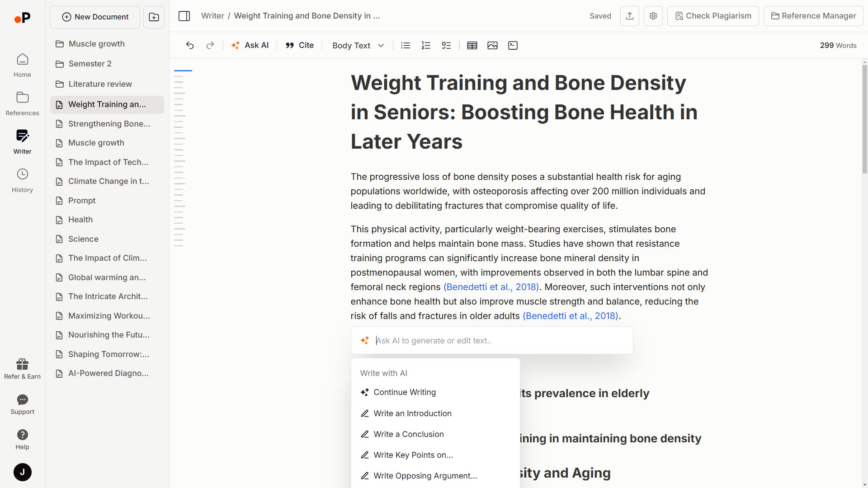Screen dimensions: 868x488
Task: Toggle the bulleted list formatting
Action: (405, 45)
